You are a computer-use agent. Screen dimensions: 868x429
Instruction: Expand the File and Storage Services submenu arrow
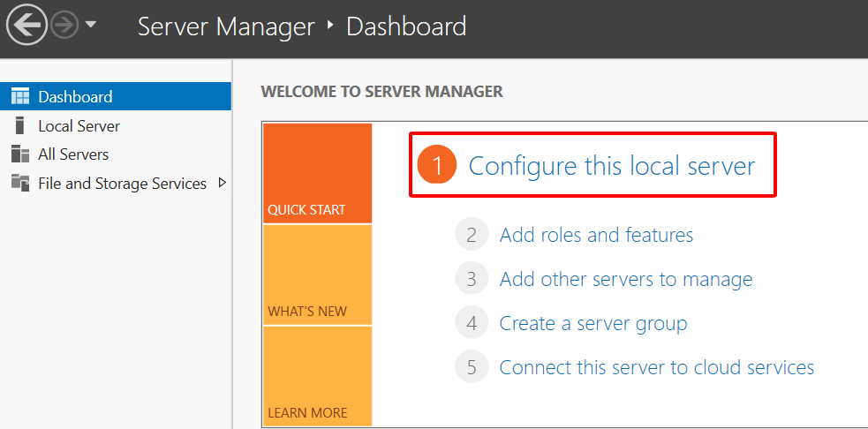click(x=222, y=183)
